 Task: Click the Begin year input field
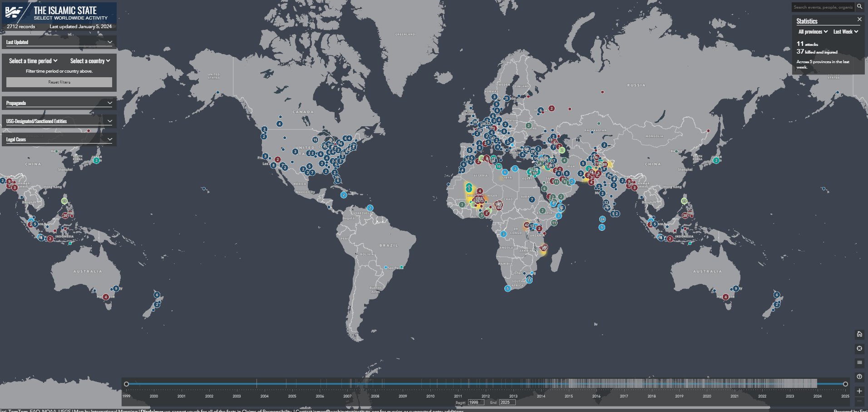[476, 402]
